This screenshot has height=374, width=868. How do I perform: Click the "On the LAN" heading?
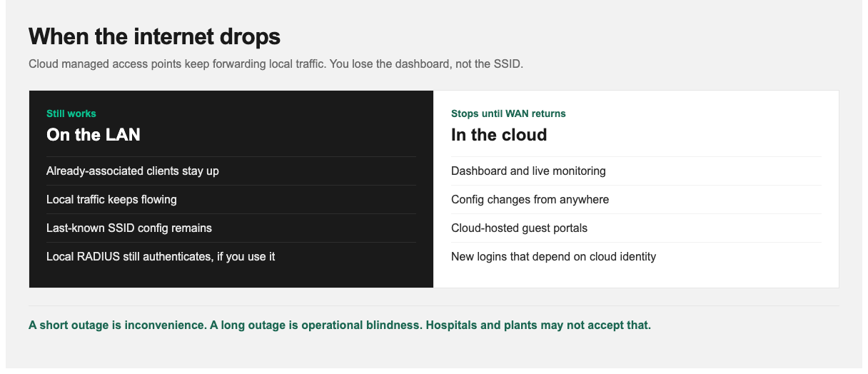(94, 135)
